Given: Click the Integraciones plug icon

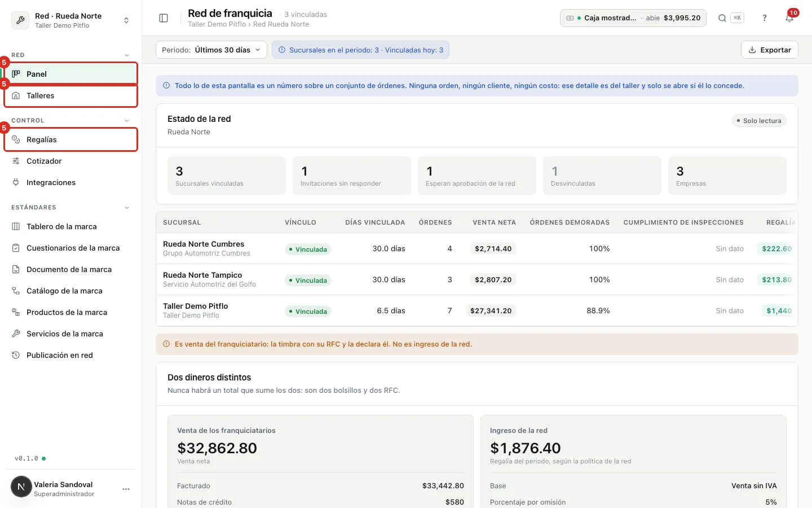Looking at the screenshot, I should coord(16,182).
